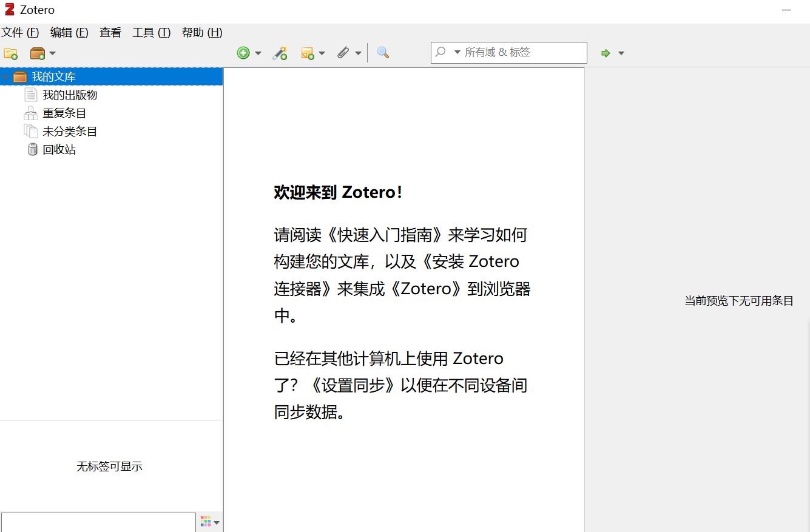
Task: Select 重复条目 in the sidebar
Action: click(64, 113)
